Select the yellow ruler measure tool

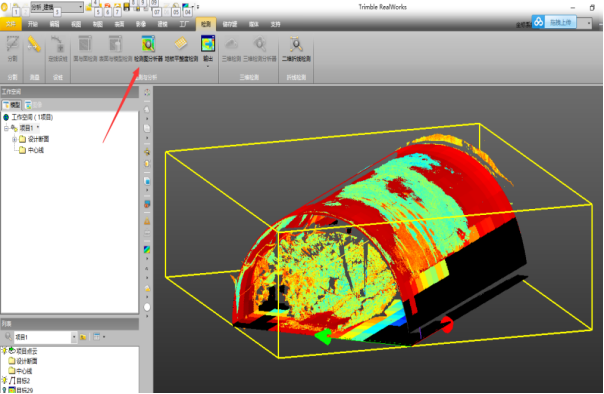pyautogui.click(x=34, y=44)
